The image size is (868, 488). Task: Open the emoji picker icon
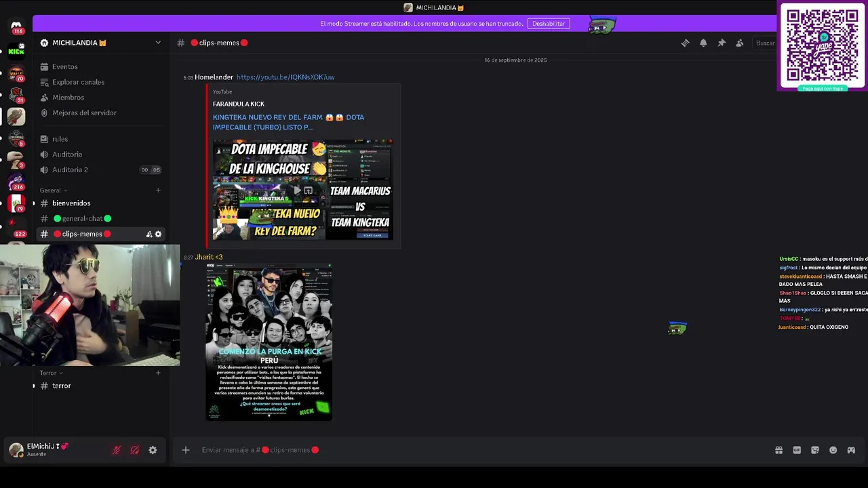[833, 450]
